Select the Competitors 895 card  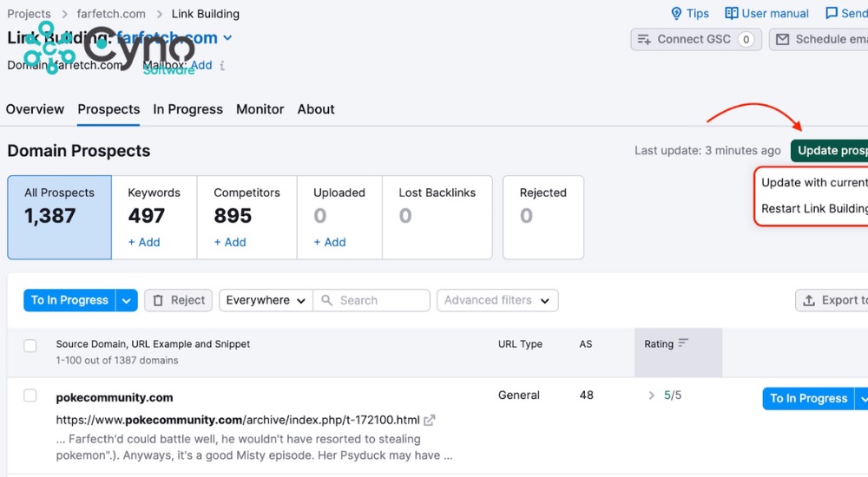coord(247,218)
